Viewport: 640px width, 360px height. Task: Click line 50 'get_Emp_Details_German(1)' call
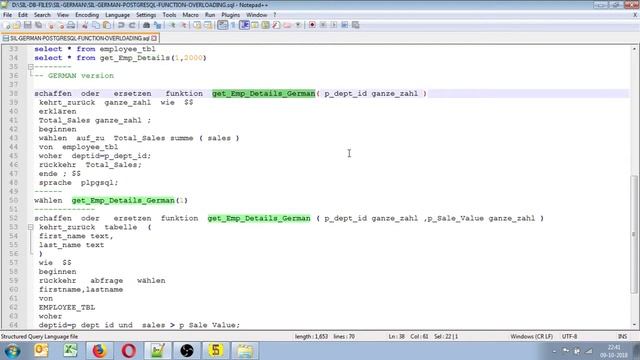pos(130,200)
